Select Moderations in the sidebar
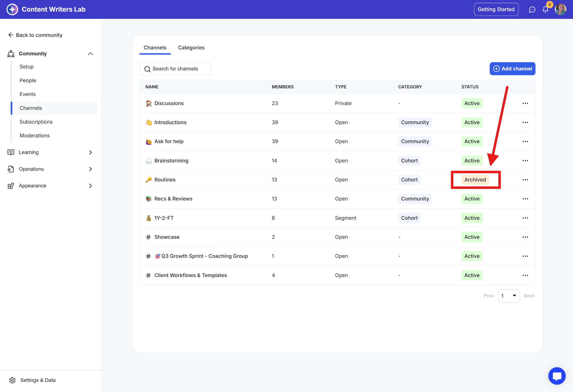Viewport: 573px width, 392px height. coord(34,136)
